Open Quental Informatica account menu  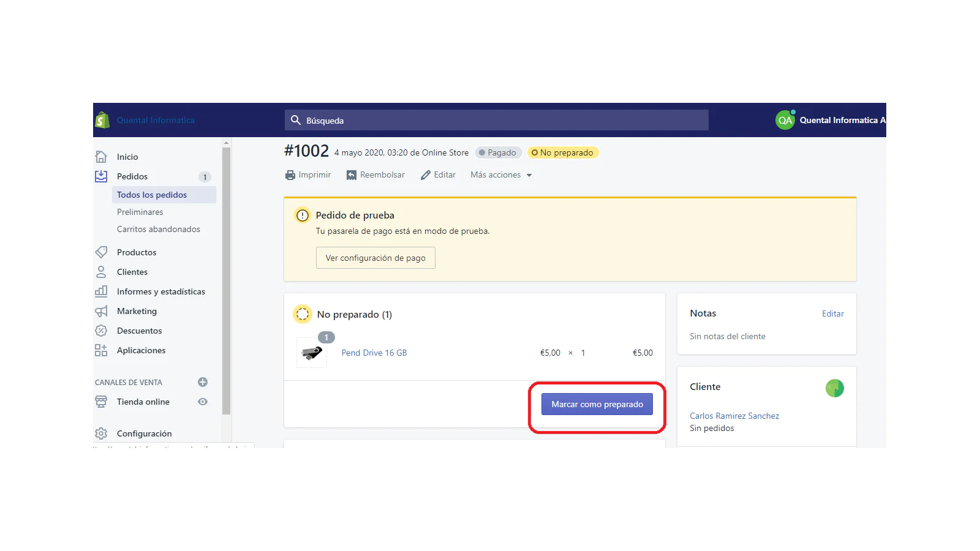point(830,120)
